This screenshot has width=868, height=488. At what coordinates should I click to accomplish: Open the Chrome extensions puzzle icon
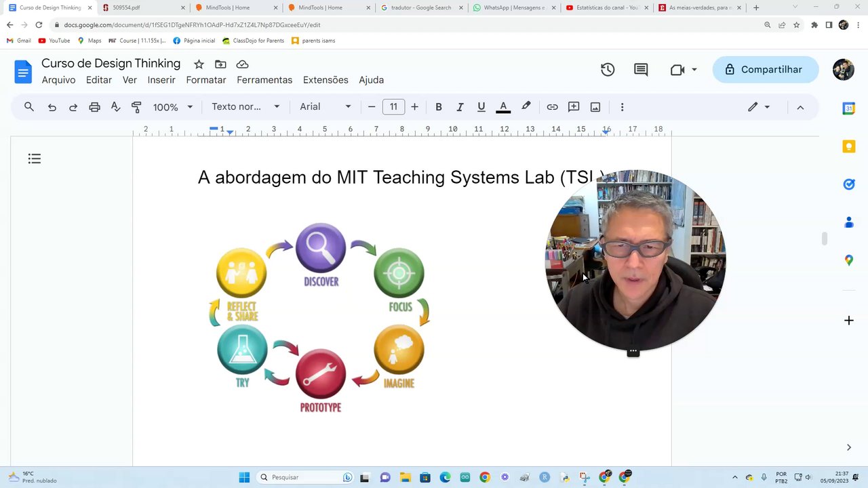coord(814,25)
